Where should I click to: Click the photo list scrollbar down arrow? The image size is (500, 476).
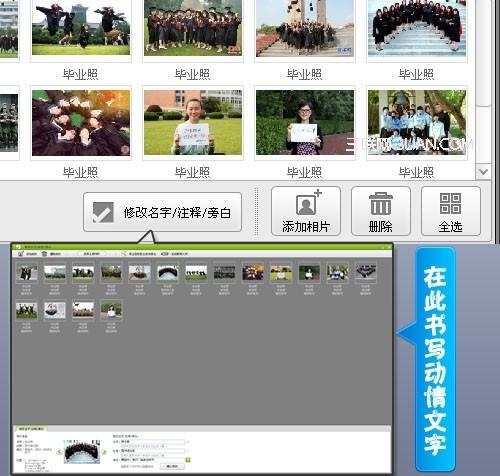coord(483,172)
